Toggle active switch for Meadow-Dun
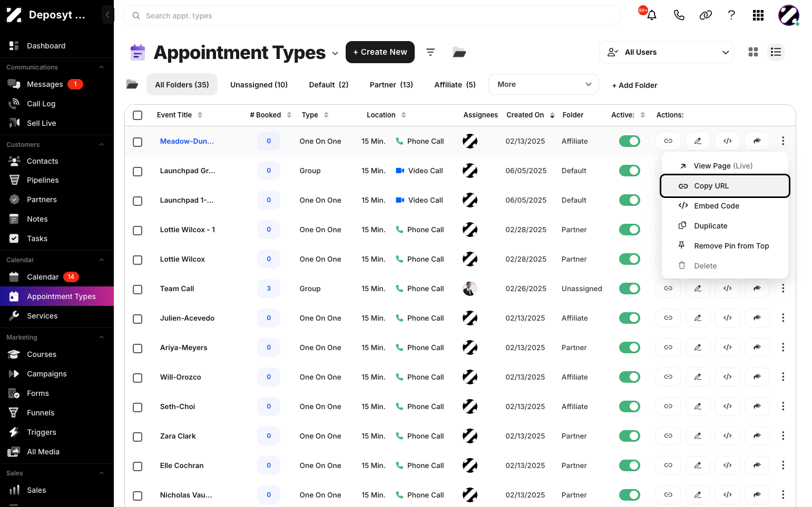 [630, 141]
